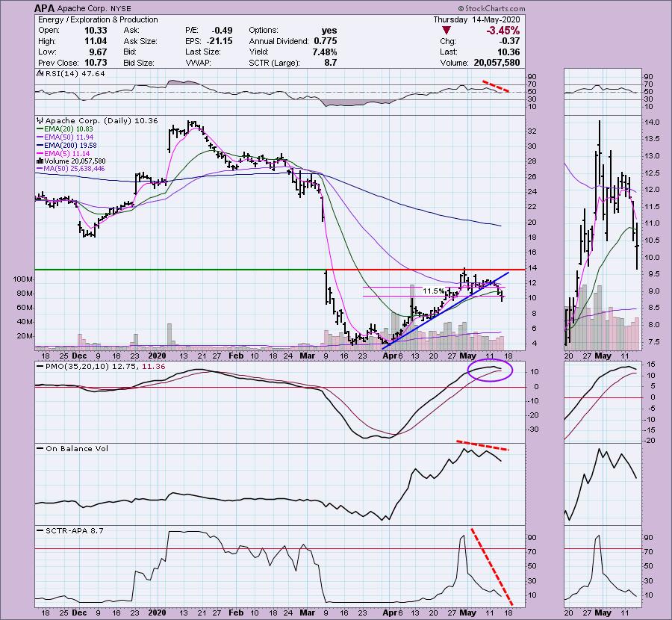Click the Bid Size label
The image size is (672, 620).
point(139,63)
